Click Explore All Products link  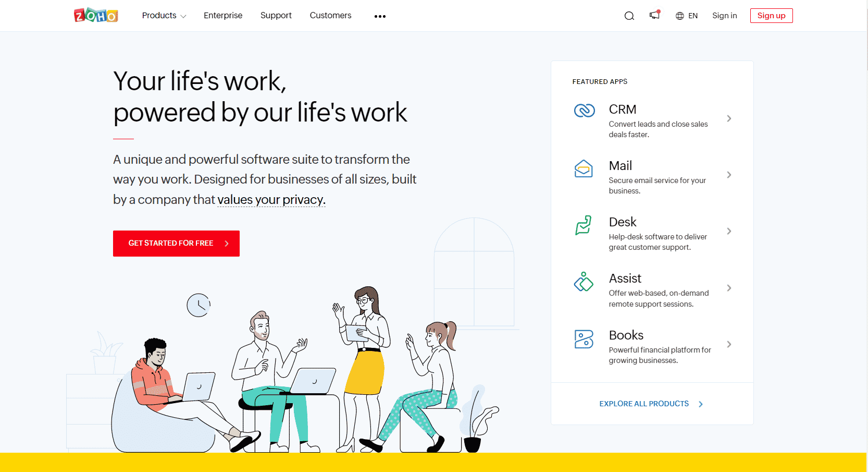click(644, 404)
